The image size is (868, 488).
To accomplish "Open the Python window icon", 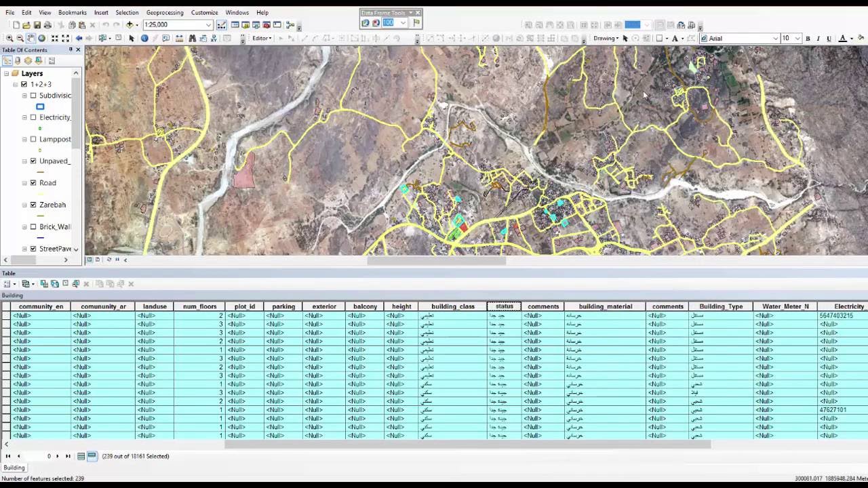I will 277,25.
